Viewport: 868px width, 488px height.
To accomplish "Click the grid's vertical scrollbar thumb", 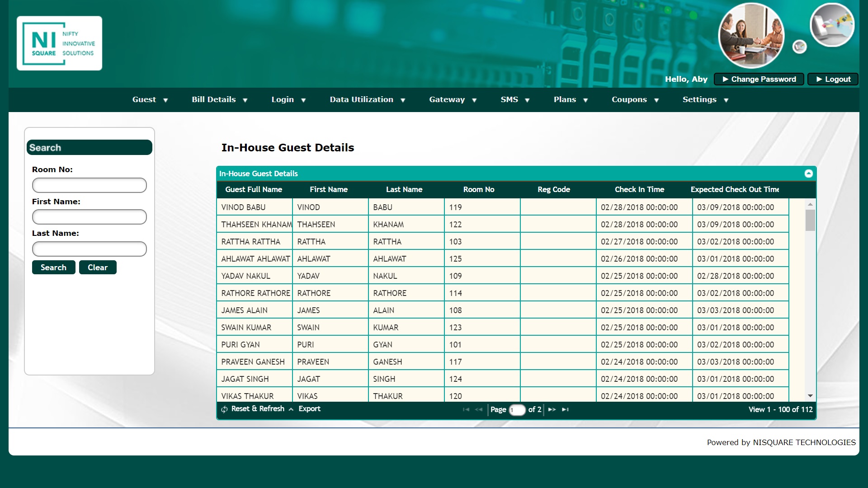I will [810, 221].
